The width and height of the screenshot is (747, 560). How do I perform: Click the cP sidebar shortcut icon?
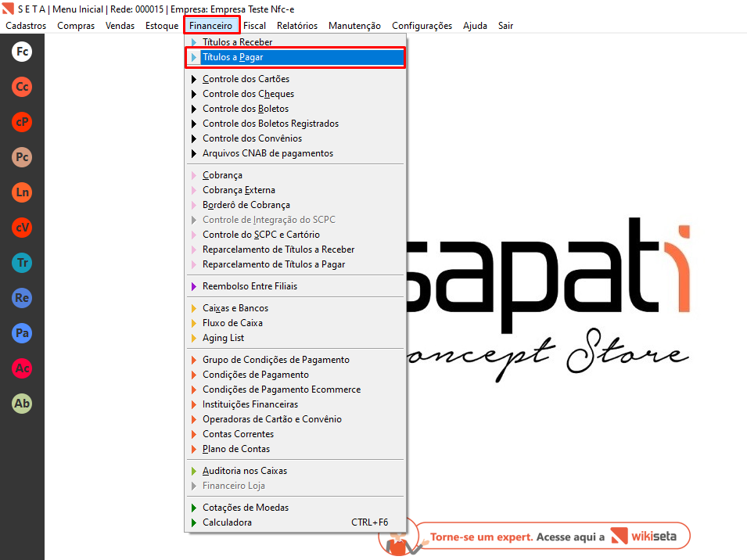22,122
